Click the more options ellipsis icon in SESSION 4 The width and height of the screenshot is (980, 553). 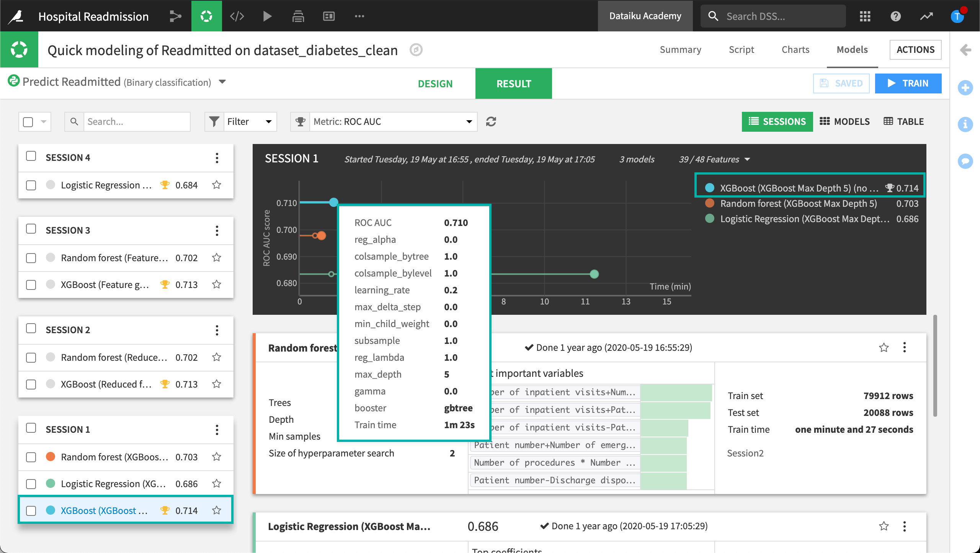click(217, 158)
